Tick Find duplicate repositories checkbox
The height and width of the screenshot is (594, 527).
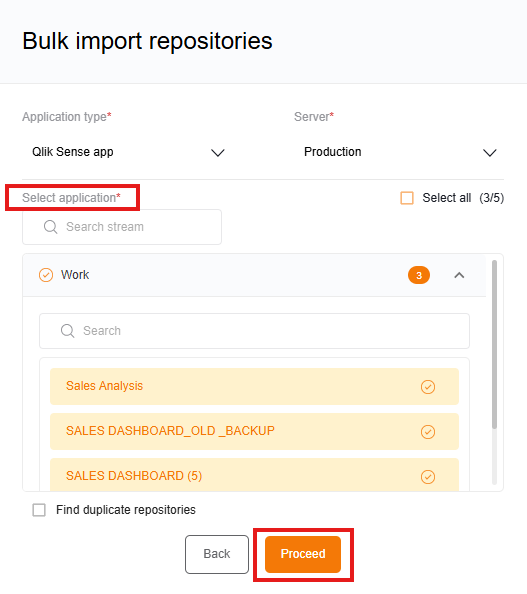(39, 510)
